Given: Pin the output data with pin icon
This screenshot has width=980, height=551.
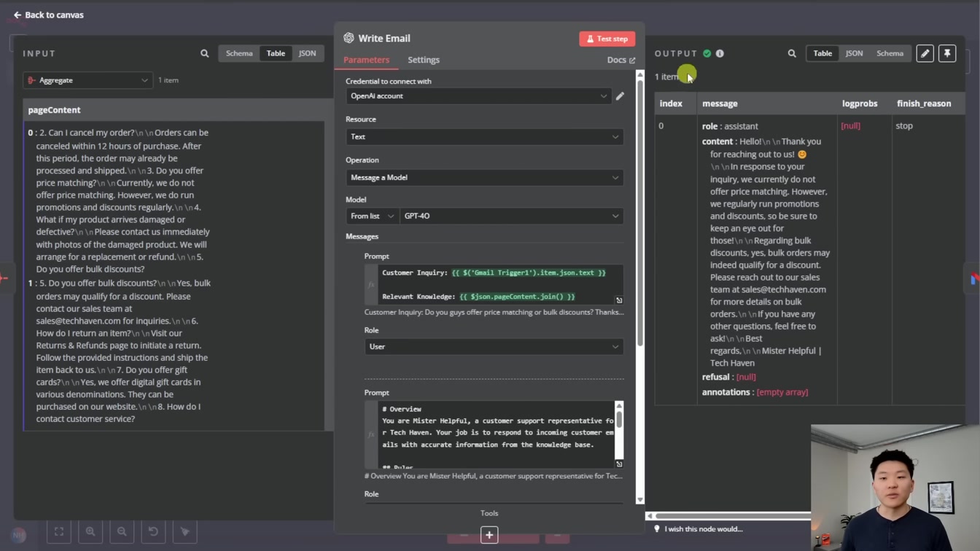Looking at the screenshot, I should point(947,53).
